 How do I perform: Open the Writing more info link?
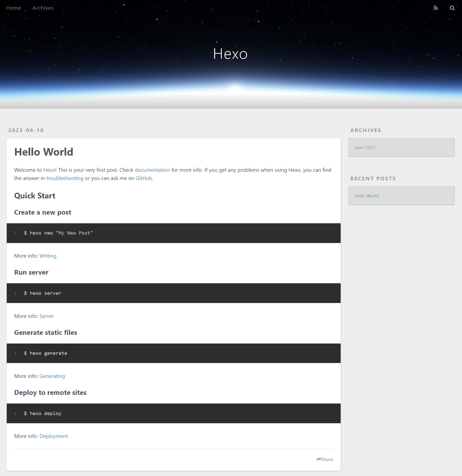[x=48, y=256]
